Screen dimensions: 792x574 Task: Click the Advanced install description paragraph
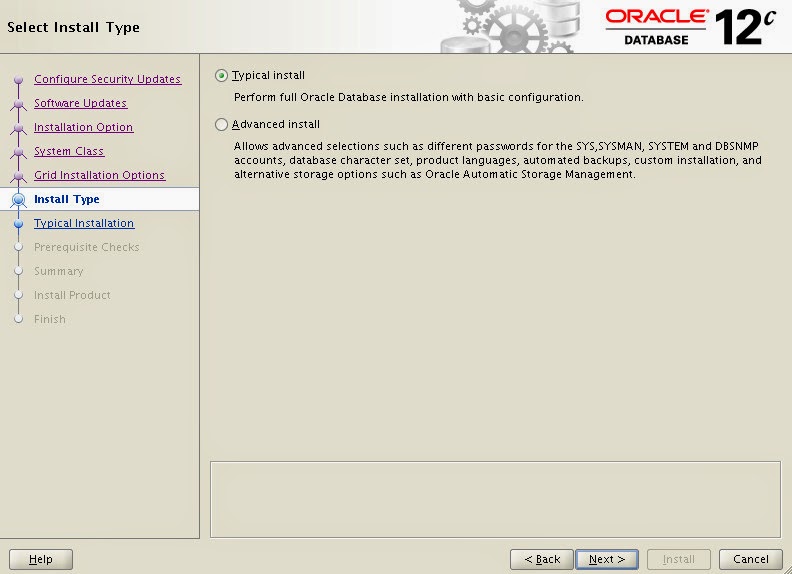[x=498, y=160]
